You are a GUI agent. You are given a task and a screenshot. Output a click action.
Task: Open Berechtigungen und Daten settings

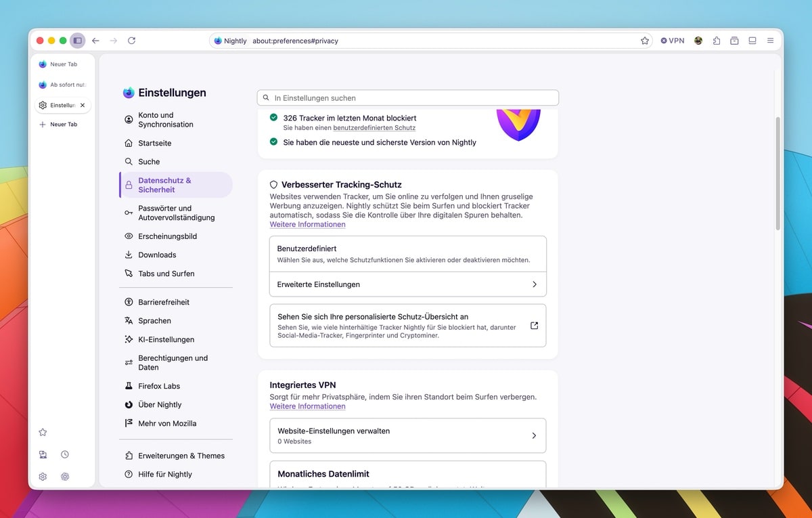176,363
